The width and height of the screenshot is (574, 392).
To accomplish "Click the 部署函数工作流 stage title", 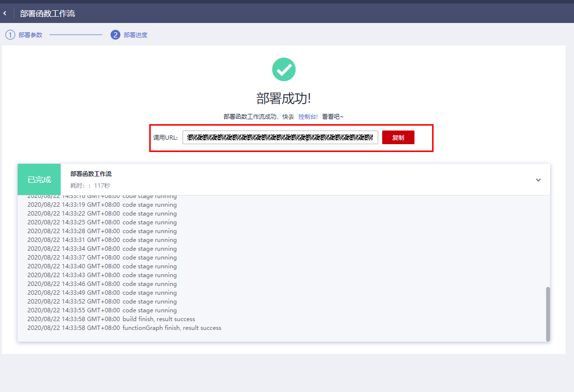I will pos(91,174).
